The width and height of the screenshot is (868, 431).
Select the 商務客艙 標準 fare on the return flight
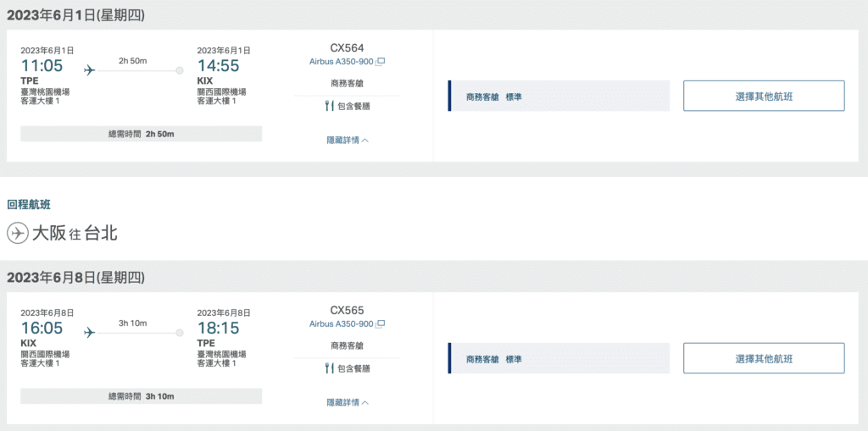click(559, 358)
